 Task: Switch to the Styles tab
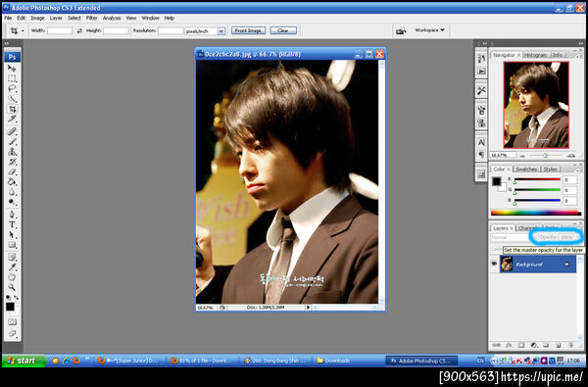coord(550,169)
